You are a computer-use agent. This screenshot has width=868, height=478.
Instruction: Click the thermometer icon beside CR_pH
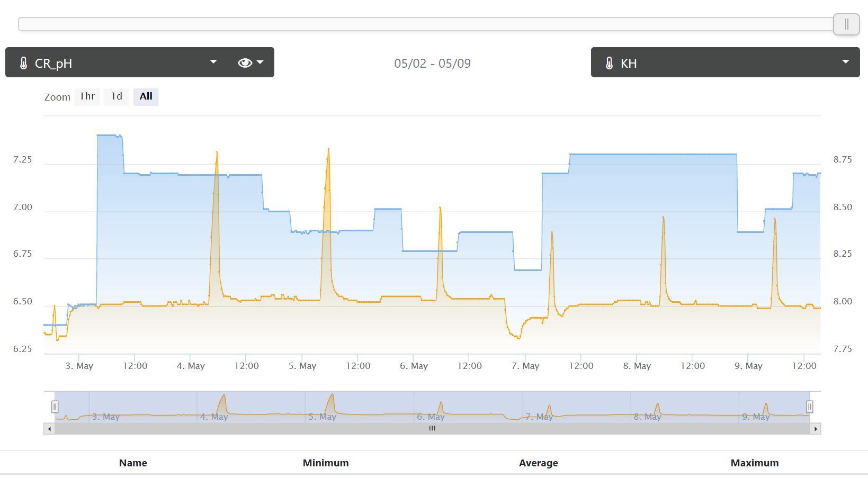click(23, 64)
